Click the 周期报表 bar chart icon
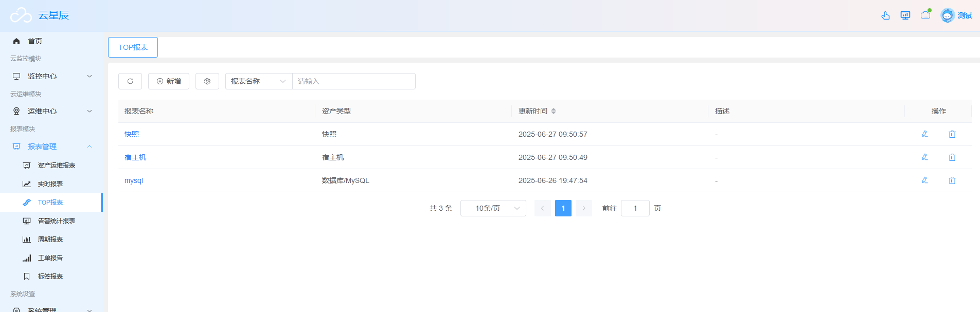 tap(27, 240)
